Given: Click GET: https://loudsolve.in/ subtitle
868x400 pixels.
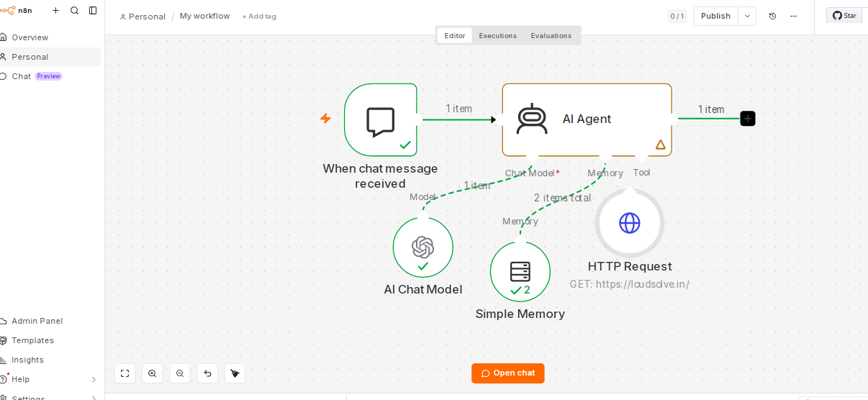Looking at the screenshot, I should [630, 284].
